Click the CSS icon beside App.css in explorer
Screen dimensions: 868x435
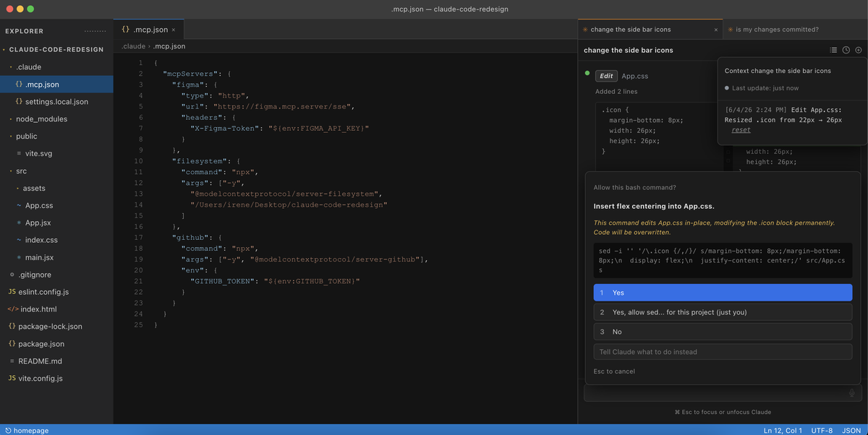(x=19, y=206)
